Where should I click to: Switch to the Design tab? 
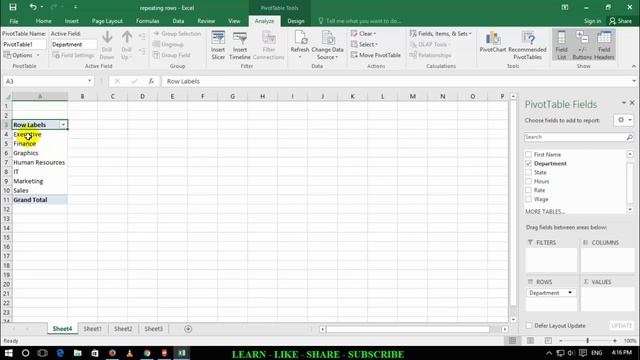(296, 21)
